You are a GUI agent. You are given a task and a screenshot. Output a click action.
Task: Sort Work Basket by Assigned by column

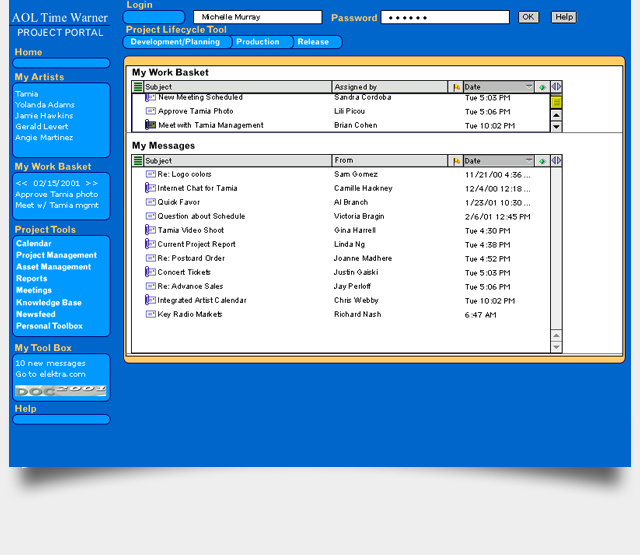(x=390, y=87)
